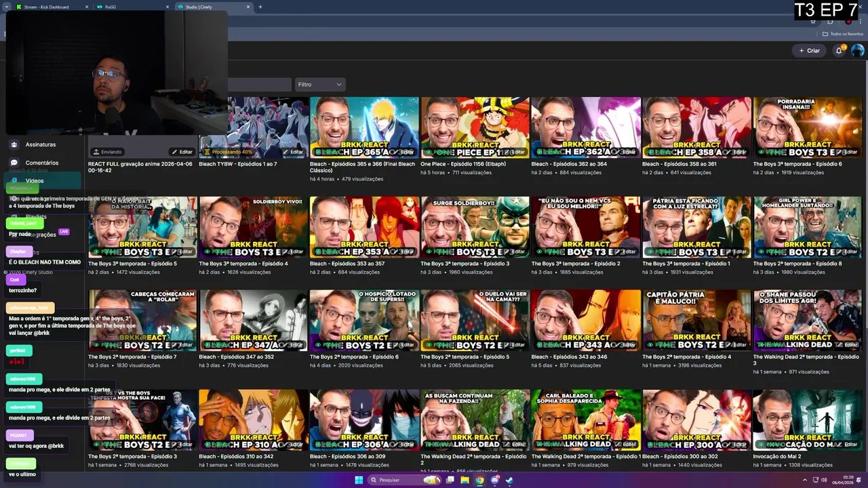Edit the REACT FULL gravação anime video
Image resolution: width=868 pixels, height=488 pixels.
182,152
